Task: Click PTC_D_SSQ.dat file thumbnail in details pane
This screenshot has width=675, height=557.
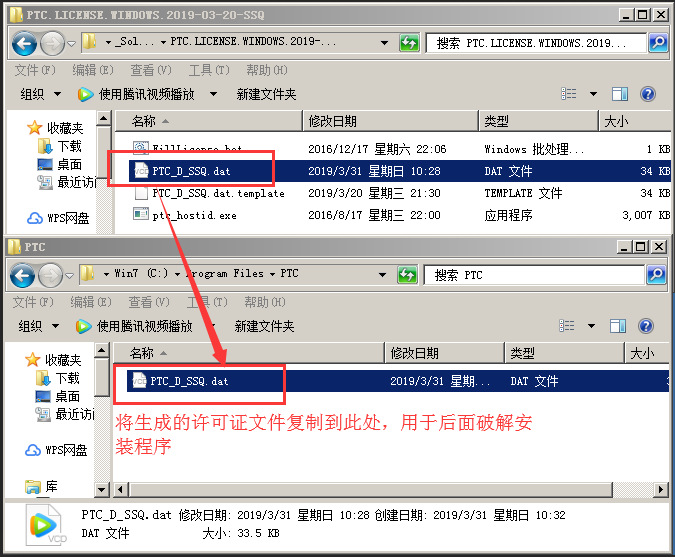Action: coord(46,525)
